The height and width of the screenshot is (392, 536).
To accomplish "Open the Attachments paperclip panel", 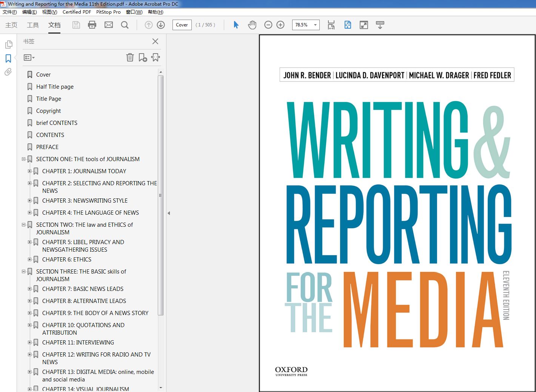I will coord(8,72).
